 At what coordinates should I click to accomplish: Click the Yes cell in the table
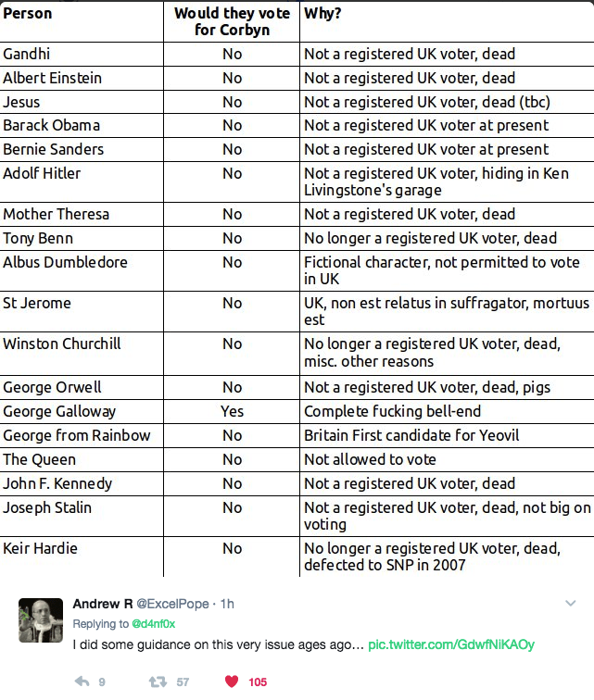[x=232, y=411]
